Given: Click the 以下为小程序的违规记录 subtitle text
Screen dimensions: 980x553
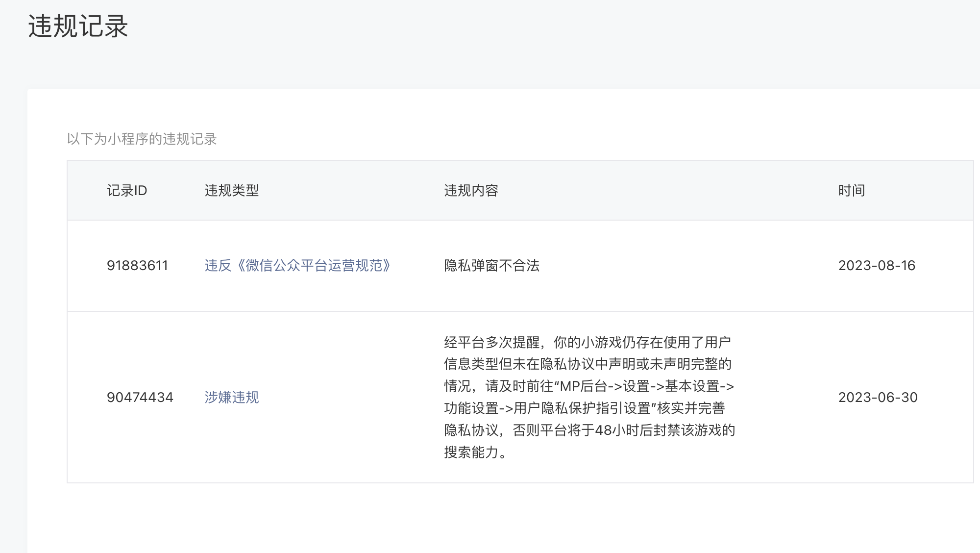Looking at the screenshot, I should coord(142,139).
